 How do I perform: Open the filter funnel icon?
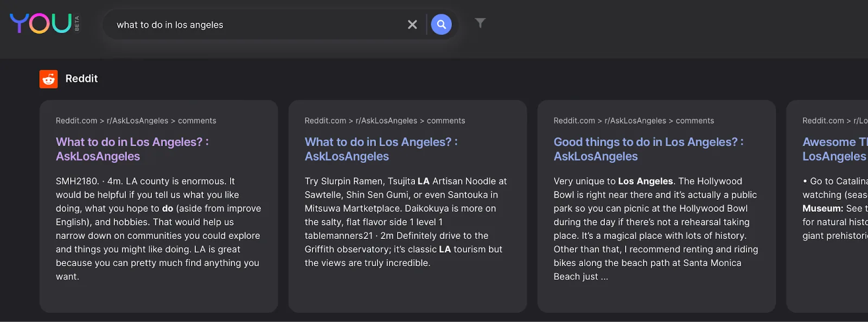[x=480, y=23]
